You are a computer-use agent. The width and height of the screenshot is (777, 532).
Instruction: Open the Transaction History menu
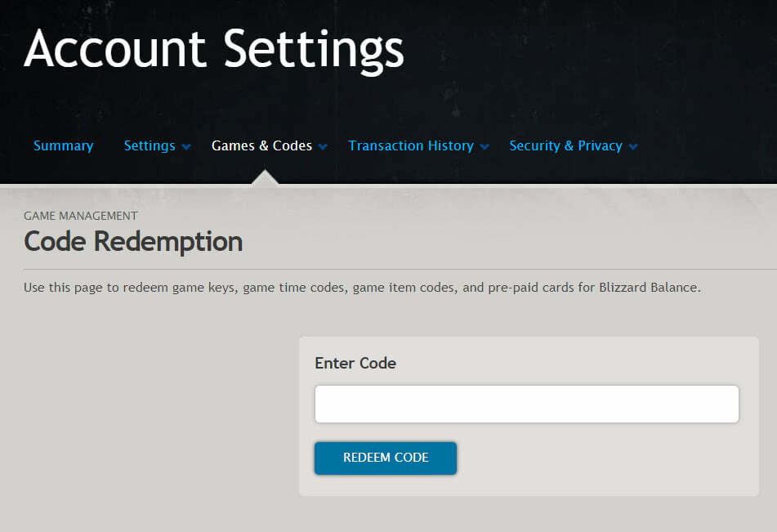410,145
